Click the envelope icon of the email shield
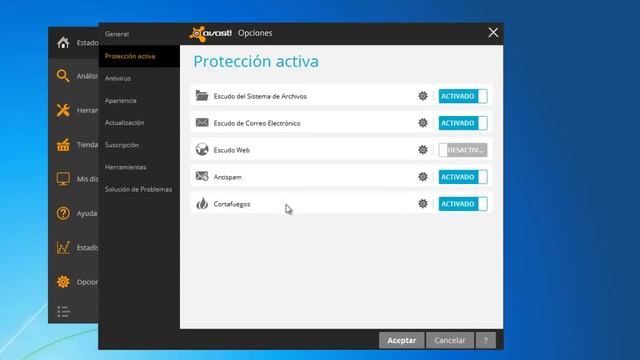The height and width of the screenshot is (360, 640). point(202,122)
